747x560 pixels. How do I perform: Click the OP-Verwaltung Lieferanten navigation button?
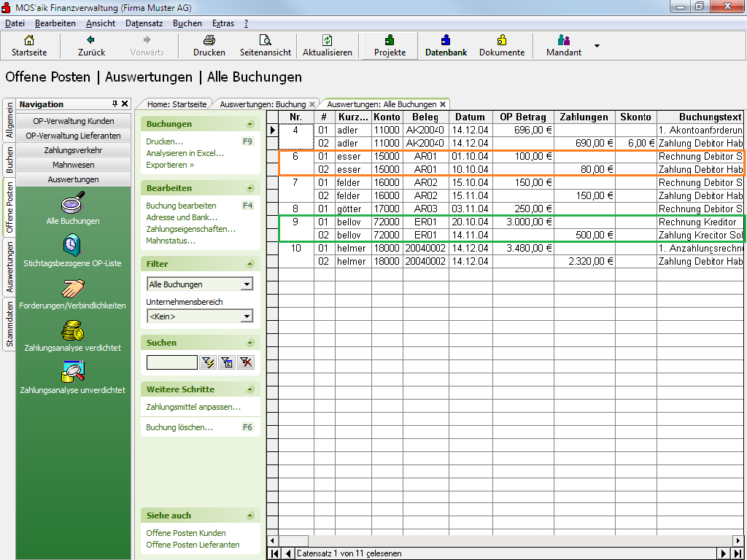click(73, 136)
